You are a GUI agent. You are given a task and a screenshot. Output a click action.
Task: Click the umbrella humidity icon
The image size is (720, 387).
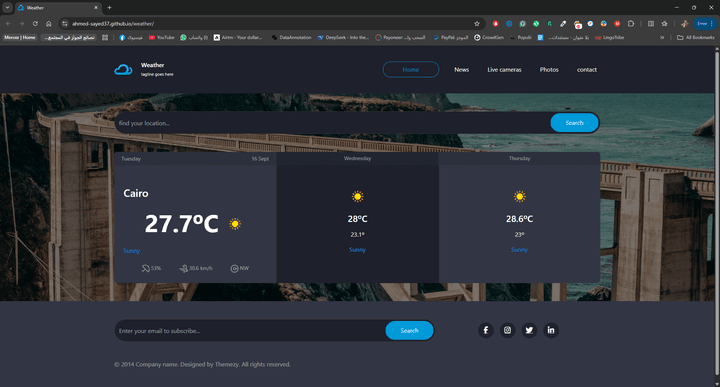[146, 268]
